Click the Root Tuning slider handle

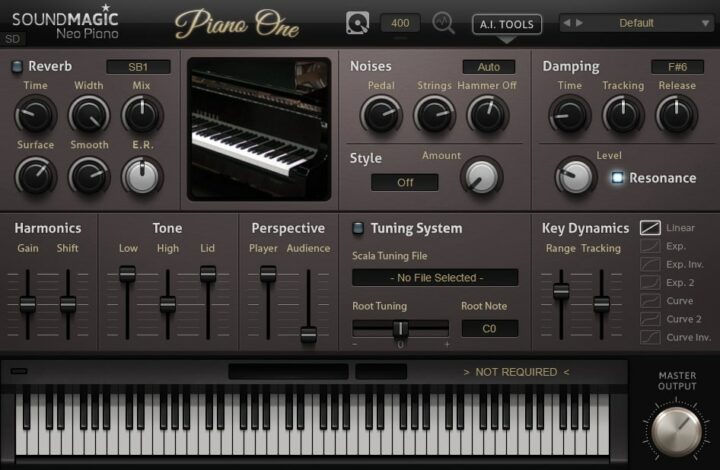[400, 328]
